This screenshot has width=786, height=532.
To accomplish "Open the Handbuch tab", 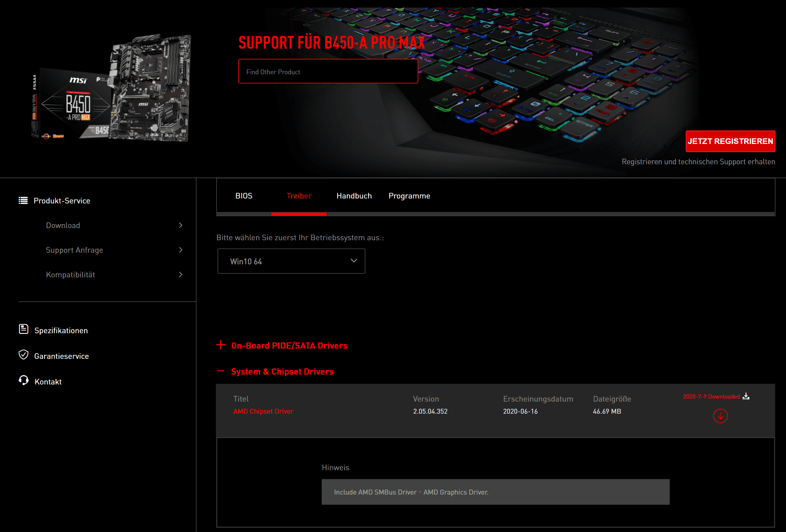I will [x=354, y=196].
